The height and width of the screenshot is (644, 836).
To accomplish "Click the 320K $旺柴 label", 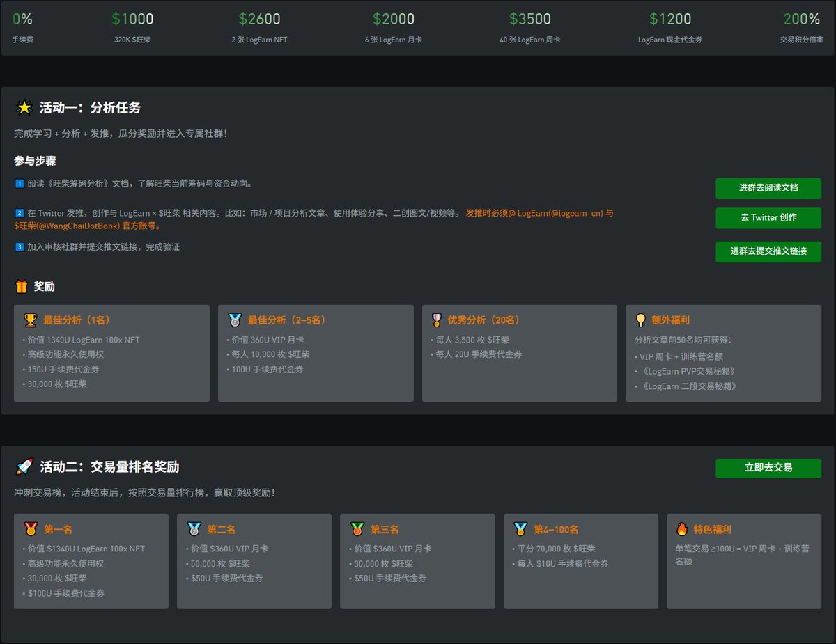I will click(x=132, y=40).
